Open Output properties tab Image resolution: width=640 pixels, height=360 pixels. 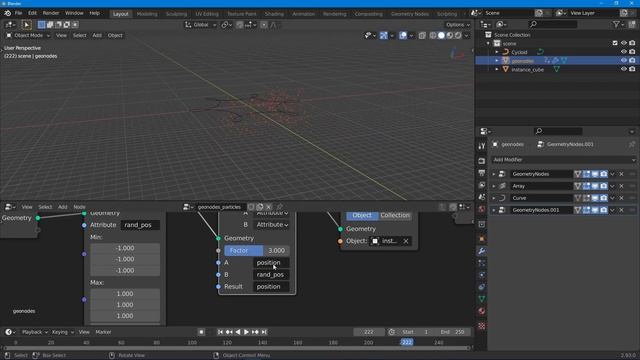(x=482, y=173)
